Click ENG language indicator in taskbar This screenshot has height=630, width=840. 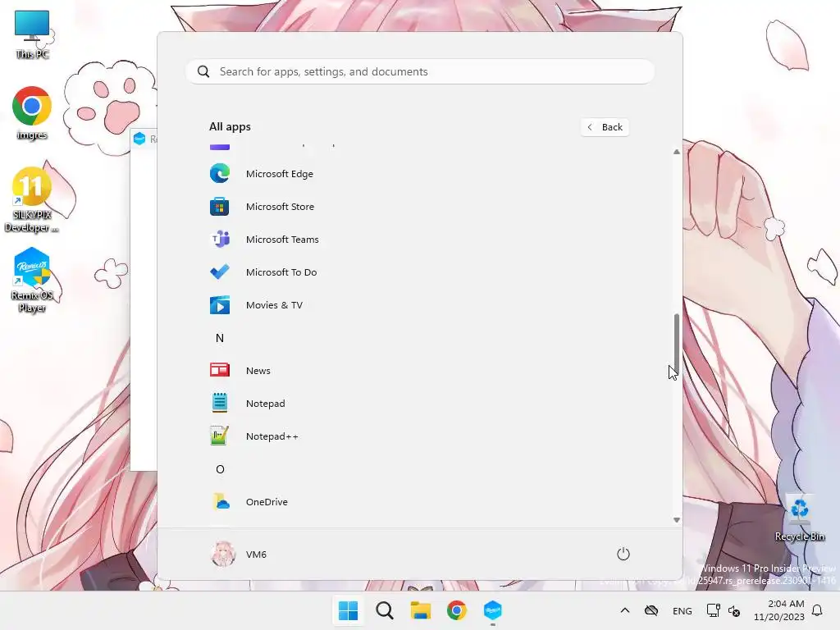point(682,610)
